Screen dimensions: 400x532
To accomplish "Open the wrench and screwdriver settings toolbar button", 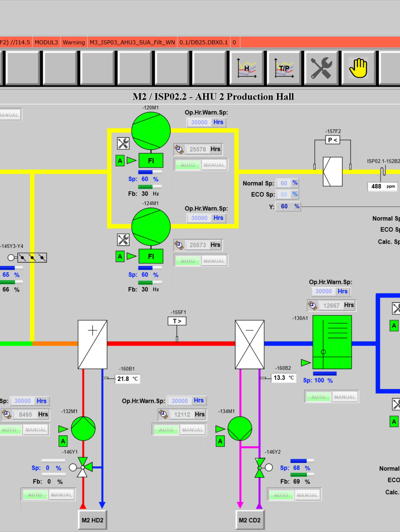I will (x=321, y=68).
